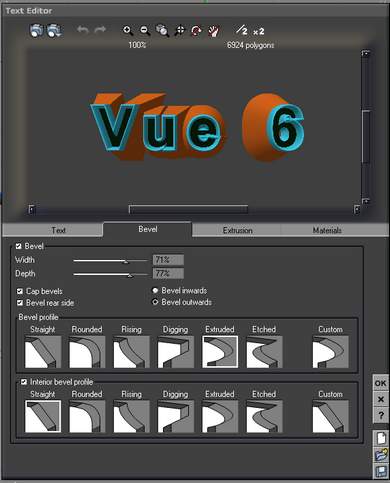
Task: Click the halve polygons icon
Action: [x=242, y=30]
